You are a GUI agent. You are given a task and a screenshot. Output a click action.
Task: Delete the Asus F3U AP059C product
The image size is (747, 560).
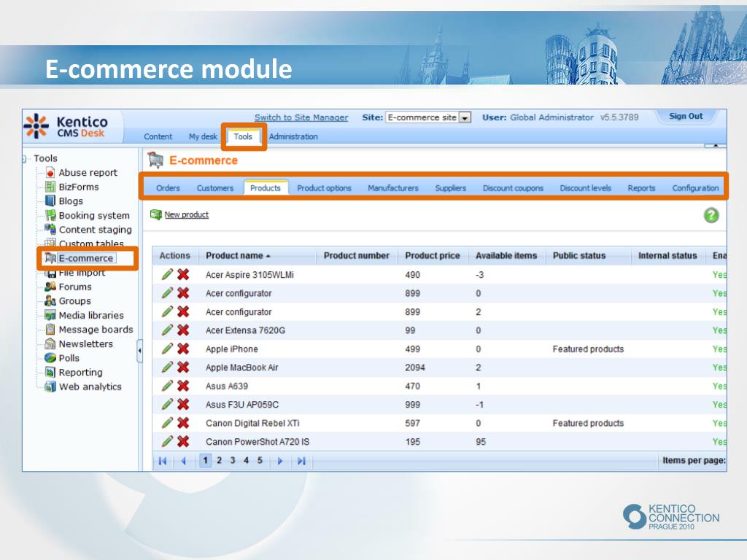pyautogui.click(x=183, y=404)
